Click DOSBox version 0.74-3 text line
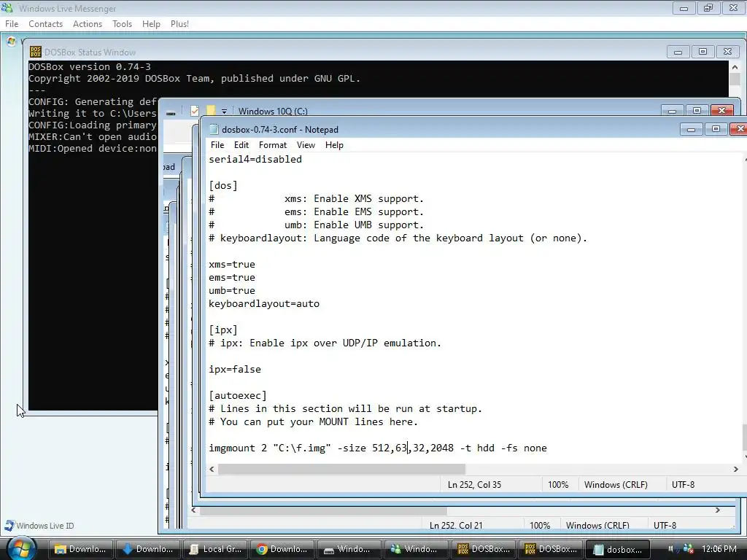The height and width of the screenshot is (560, 747). tap(90, 67)
